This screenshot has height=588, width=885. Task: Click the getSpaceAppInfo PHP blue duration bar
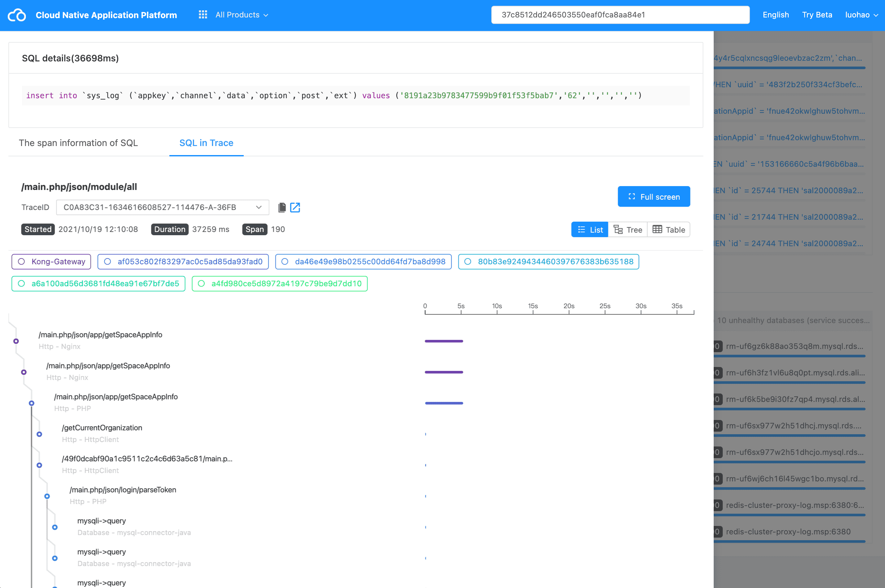coord(444,403)
